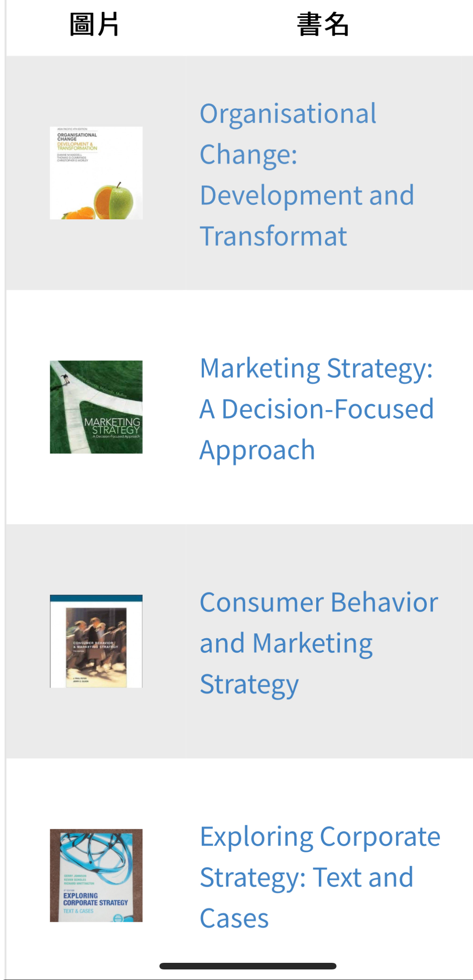
Task: Select the Consumer Behavior book cover thumbnail
Action: coord(96,641)
